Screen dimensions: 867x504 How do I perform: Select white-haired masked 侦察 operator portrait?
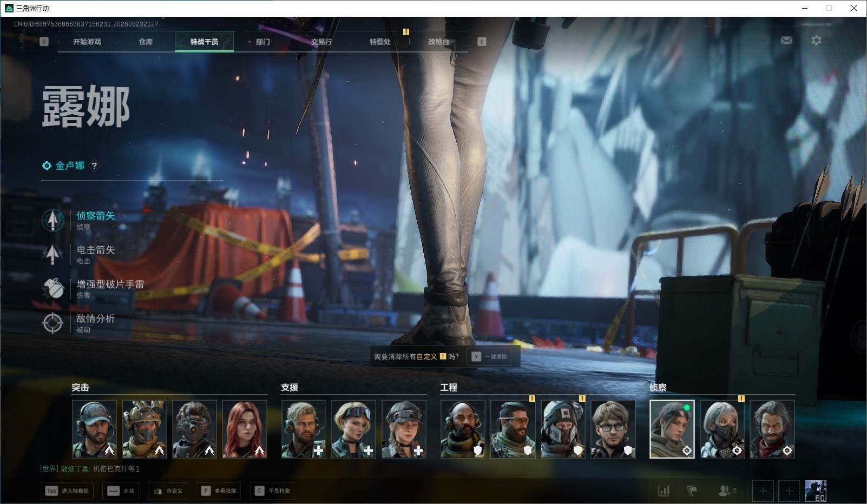[722, 429]
